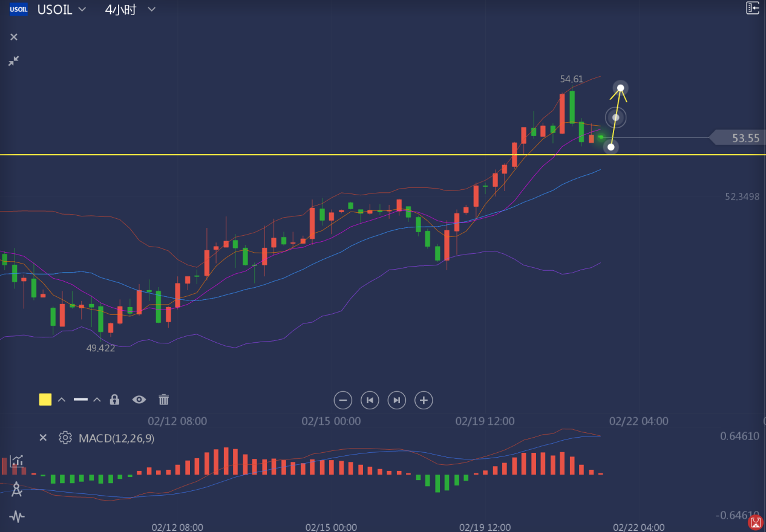Open the yellow line color swatch
This screenshot has height=532, width=766.
(45, 400)
